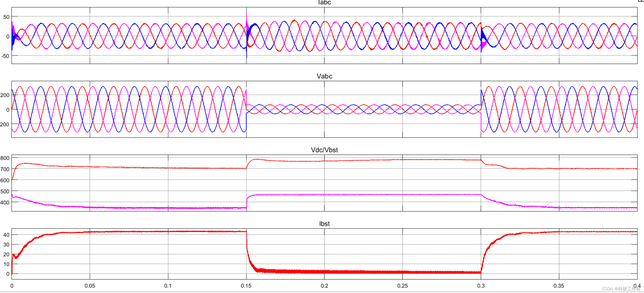This screenshot has height=293, width=644.
Task: Select the 0.15 time axis label
Action: coord(246,286)
